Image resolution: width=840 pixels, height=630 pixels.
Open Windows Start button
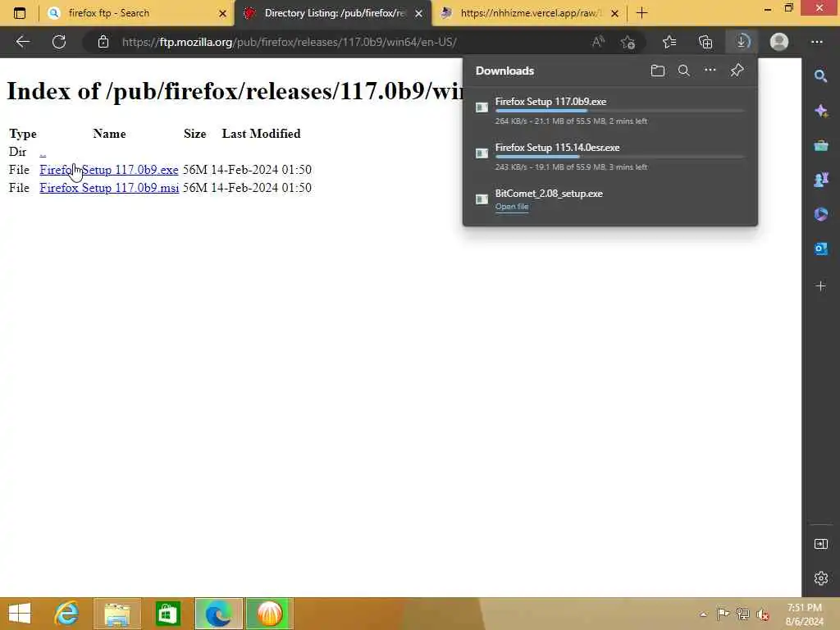click(x=20, y=614)
